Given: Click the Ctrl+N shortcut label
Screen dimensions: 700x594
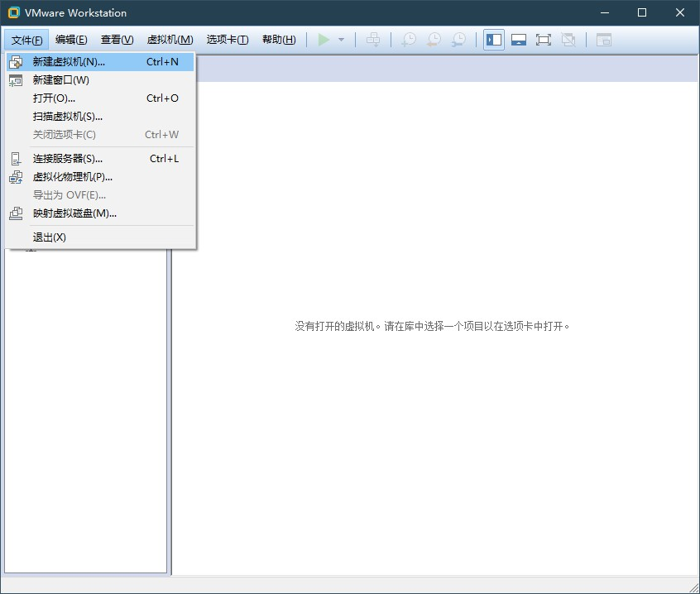Looking at the screenshot, I should pos(162,61).
